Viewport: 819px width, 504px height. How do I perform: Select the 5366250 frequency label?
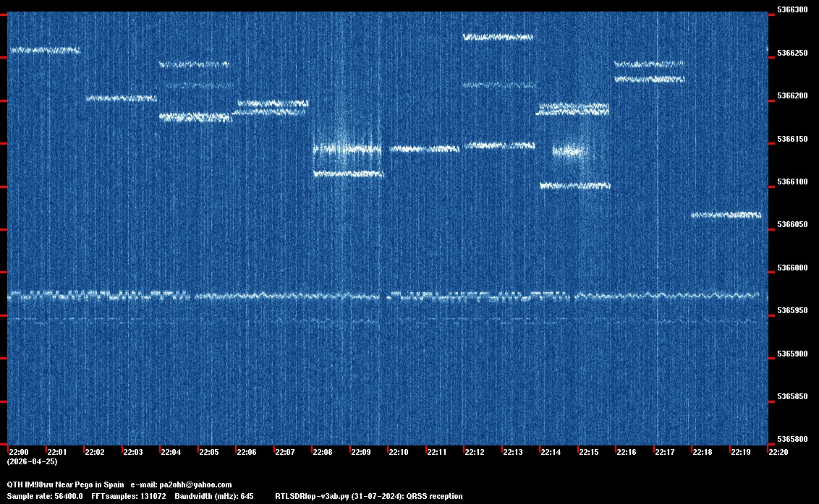click(792, 54)
